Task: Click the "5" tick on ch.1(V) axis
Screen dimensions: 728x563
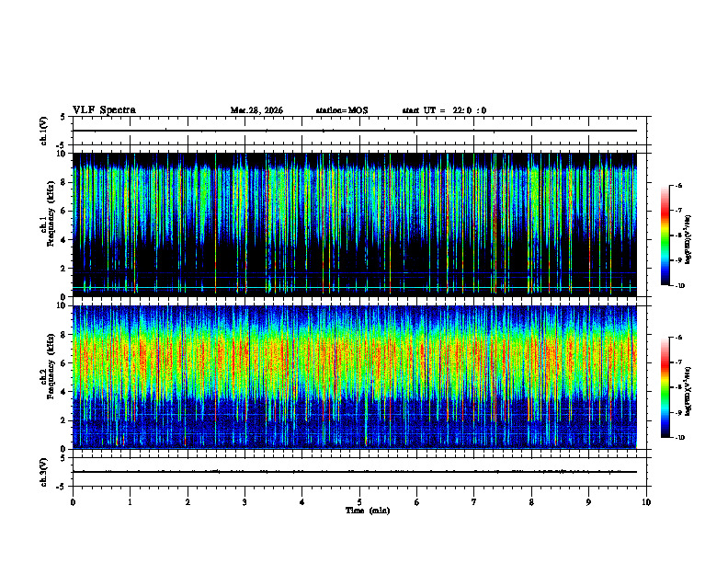Action: [x=63, y=117]
